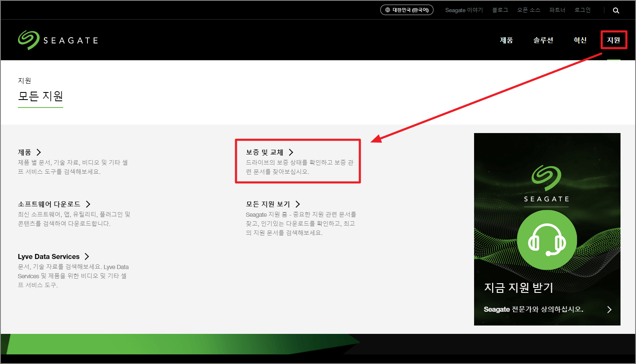Open the 대한민국 (한국어) region selector

coord(407,10)
